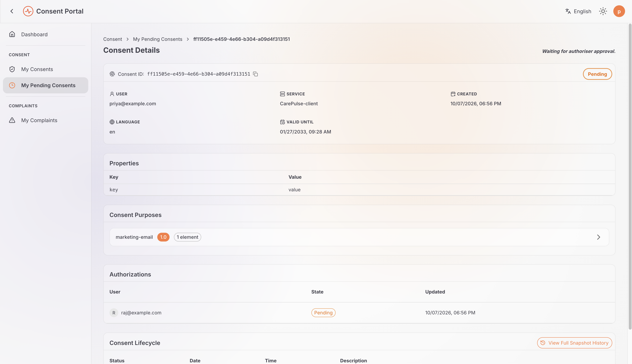
Task: Click the 'CarePulse-client' service value
Action: (x=299, y=103)
